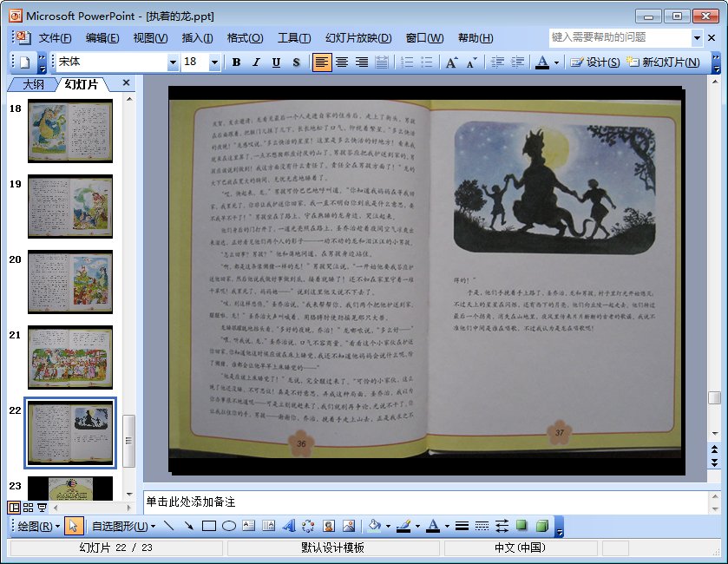The image size is (728, 564).
Task: Select the Arrow drawing tool
Action: coord(189,526)
